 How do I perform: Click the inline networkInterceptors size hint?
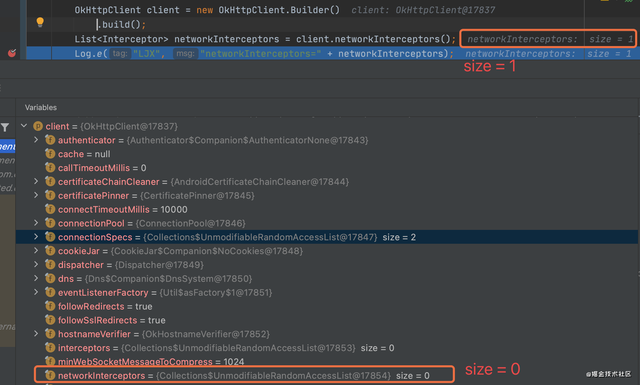[x=548, y=39]
